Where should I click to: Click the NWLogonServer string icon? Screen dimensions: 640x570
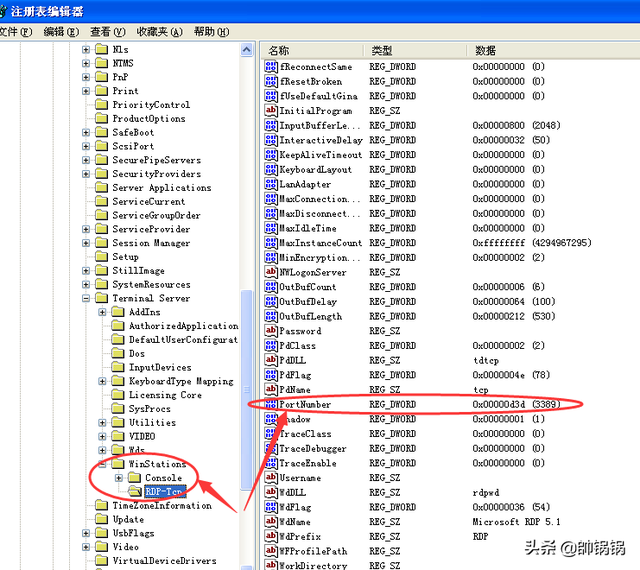[271, 272]
